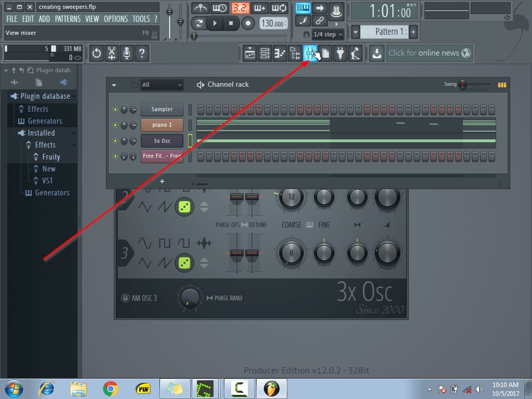532x399 pixels.
Task: Click the song position slider under transport
Action: tap(240, 36)
